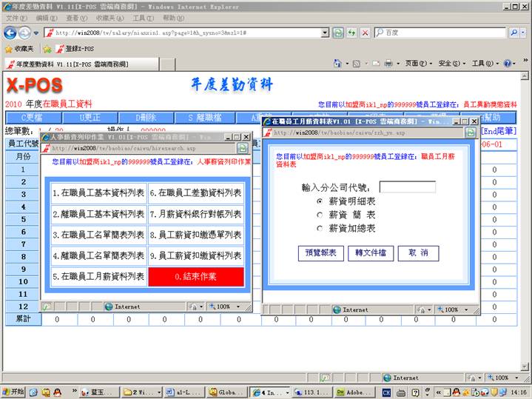532x399 pixels.
Task: Click the home icon in IE command bar
Action: coord(338,64)
